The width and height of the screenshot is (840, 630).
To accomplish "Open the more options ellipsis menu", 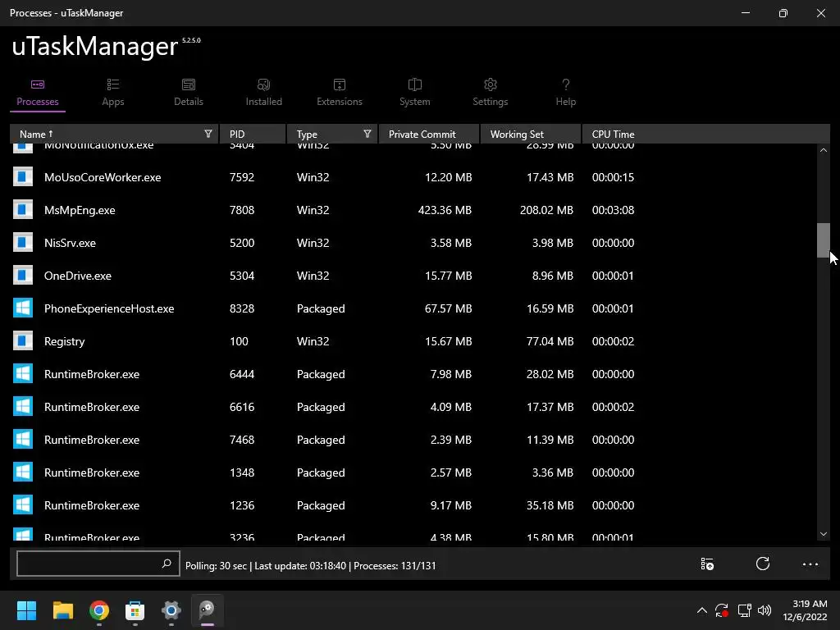I will (810, 564).
